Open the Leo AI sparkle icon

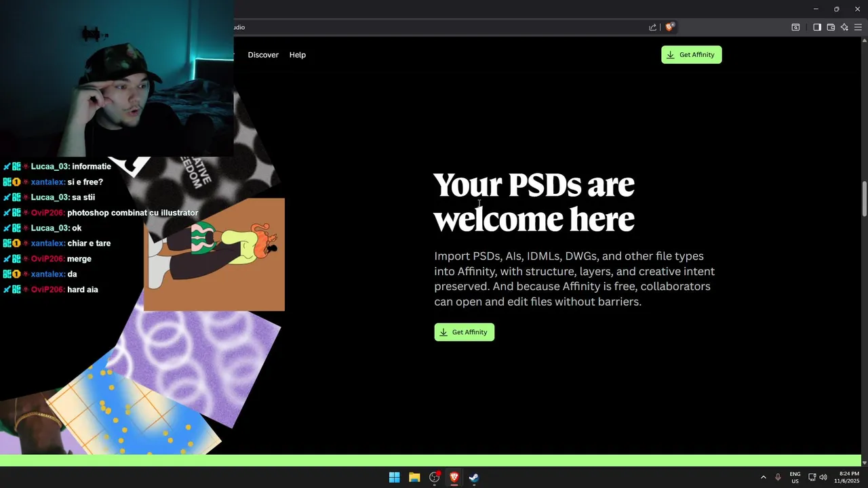point(844,27)
